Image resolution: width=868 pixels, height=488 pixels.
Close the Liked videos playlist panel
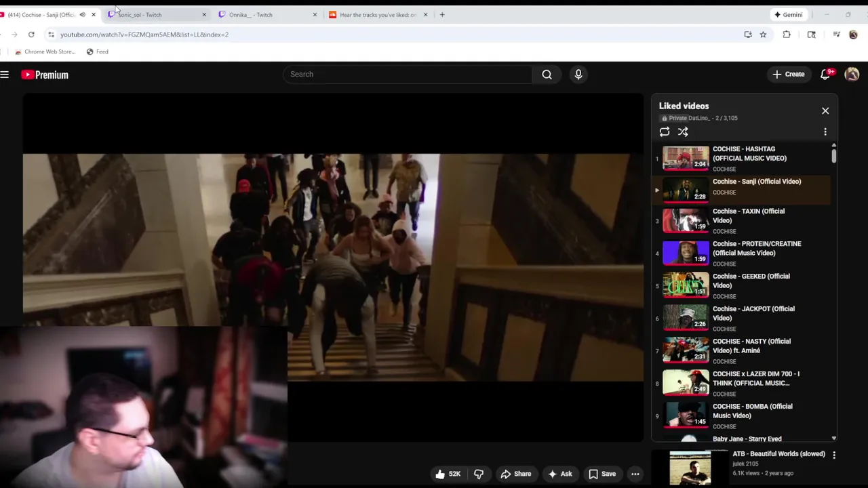click(825, 110)
